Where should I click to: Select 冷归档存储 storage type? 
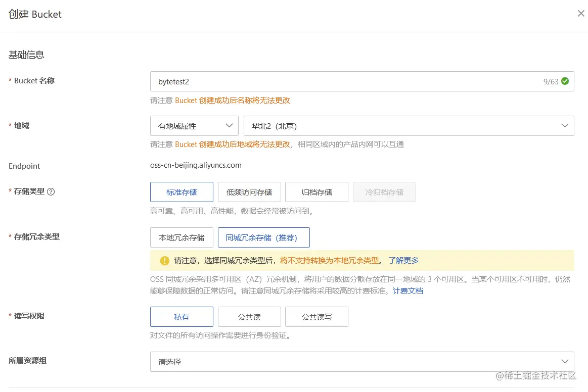click(384, 192)
